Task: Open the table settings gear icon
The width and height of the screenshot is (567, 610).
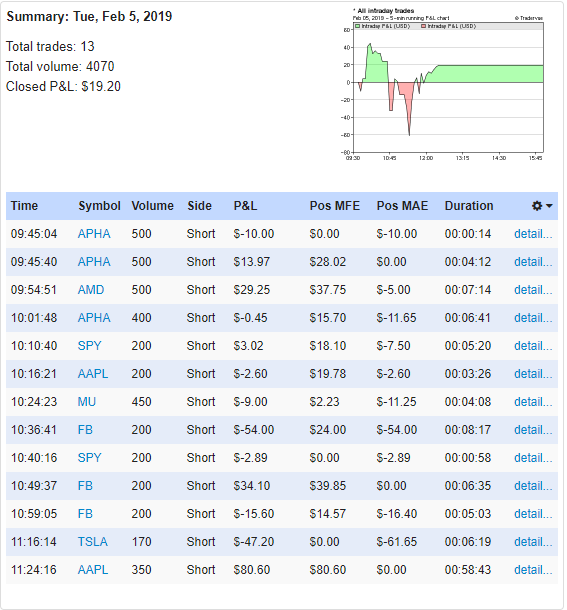Action: click(x=537, y=206)
